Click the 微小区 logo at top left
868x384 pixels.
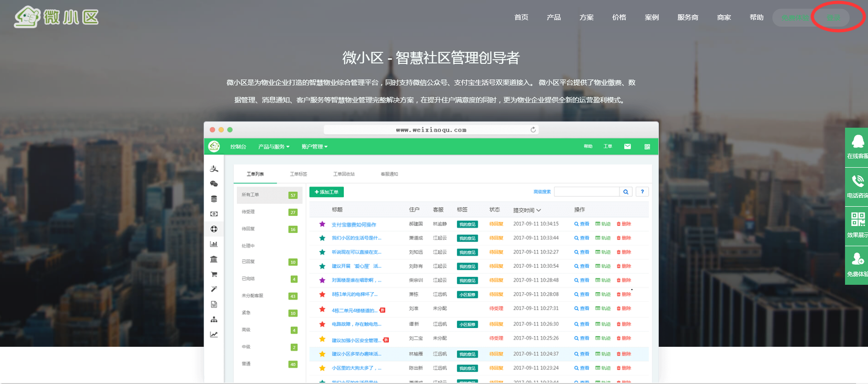(57, 17)
